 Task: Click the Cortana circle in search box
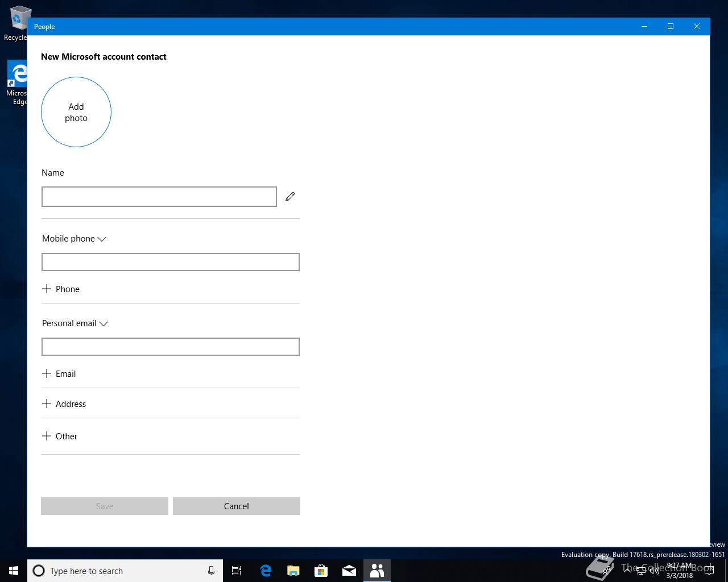click(39, 571)
